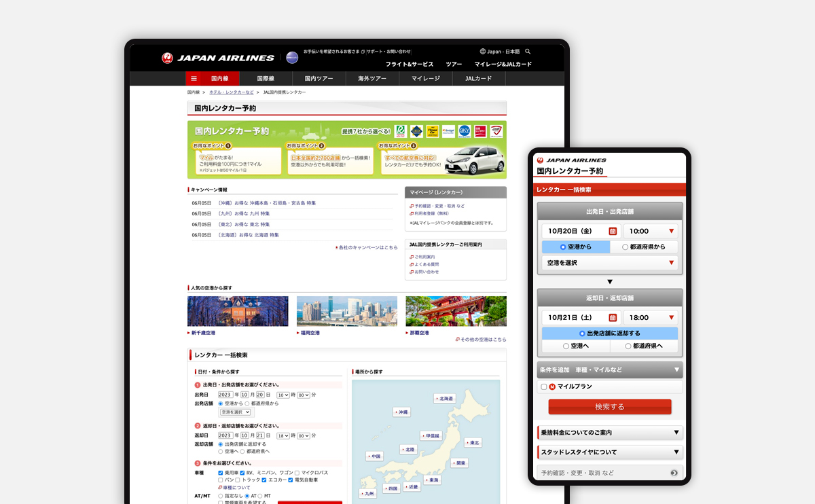
Task: Open calendar icon for 10月21日 return date
Action: [613, 317]
